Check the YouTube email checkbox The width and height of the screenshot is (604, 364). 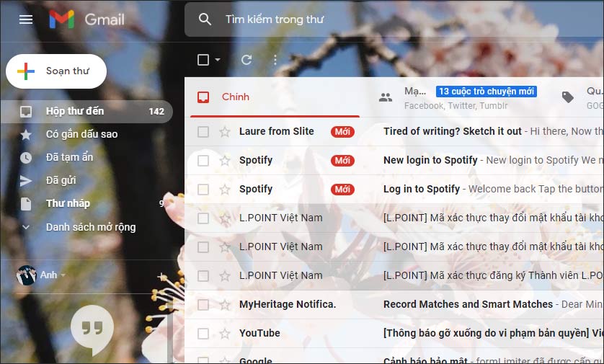(x=203, y=334)
